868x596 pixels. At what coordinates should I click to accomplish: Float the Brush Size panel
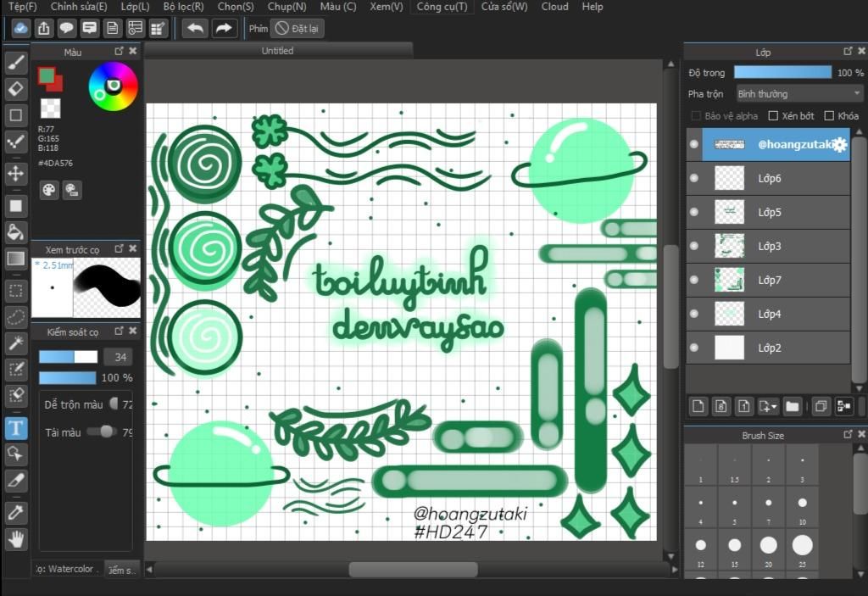(848, 435)
